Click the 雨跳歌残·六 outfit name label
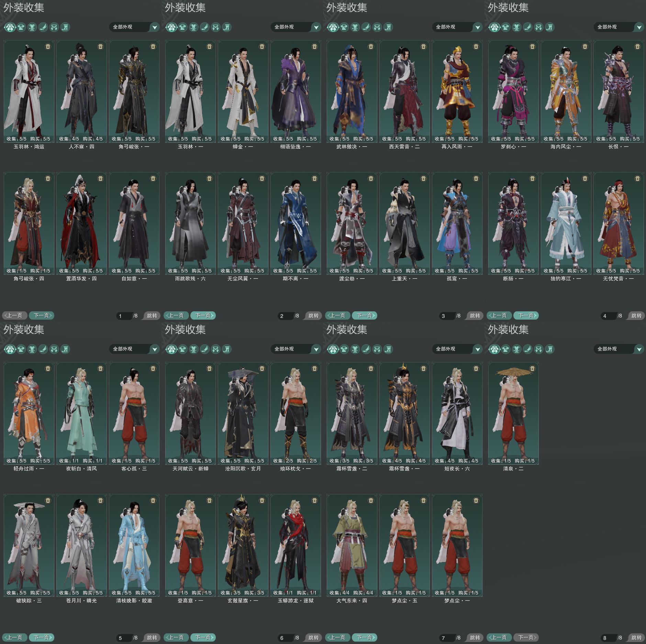This screenshot has height=644, width=646. pos(190,279)
